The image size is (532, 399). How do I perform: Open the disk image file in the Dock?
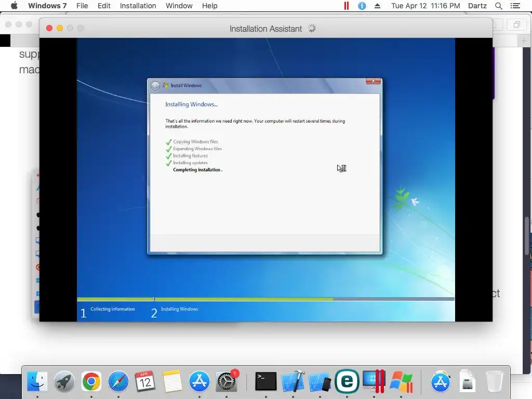coord(467,381)
